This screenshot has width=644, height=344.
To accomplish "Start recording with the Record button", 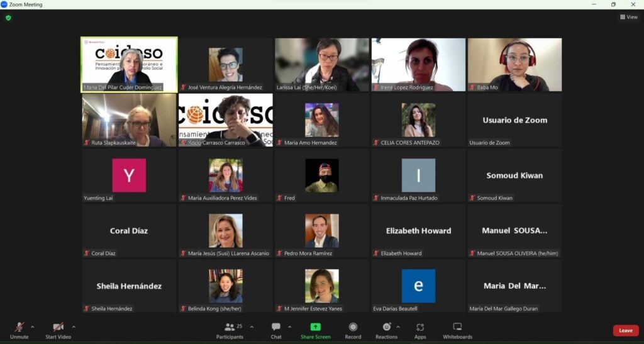I will pos(353,330).
